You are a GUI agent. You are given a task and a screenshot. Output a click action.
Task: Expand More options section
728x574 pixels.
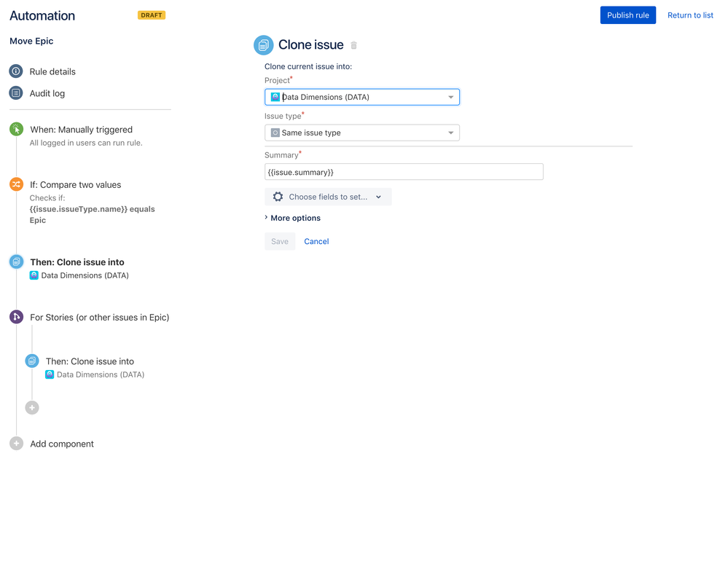[x=292, y=218]
